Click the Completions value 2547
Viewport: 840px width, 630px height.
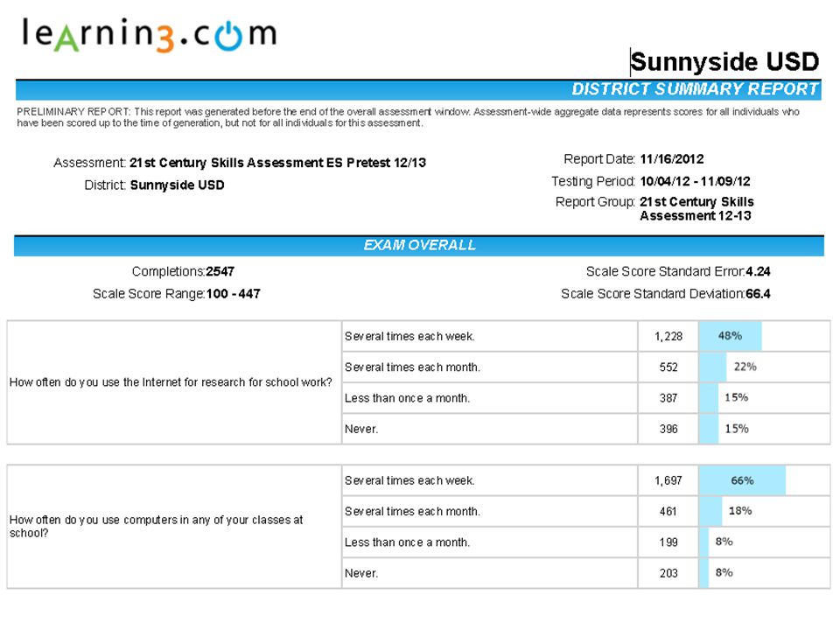pos(220,271)
